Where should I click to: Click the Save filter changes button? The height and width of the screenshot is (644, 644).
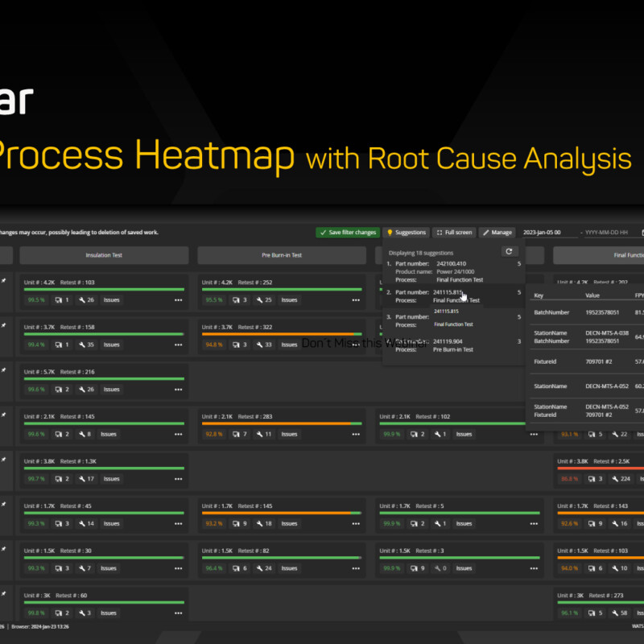click(x=346, y=233)
